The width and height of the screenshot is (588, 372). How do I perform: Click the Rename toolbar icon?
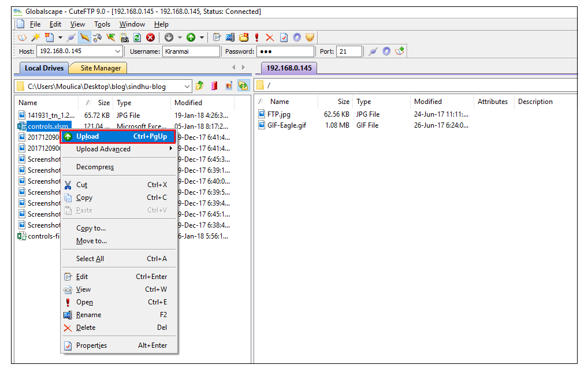(230, 38)
